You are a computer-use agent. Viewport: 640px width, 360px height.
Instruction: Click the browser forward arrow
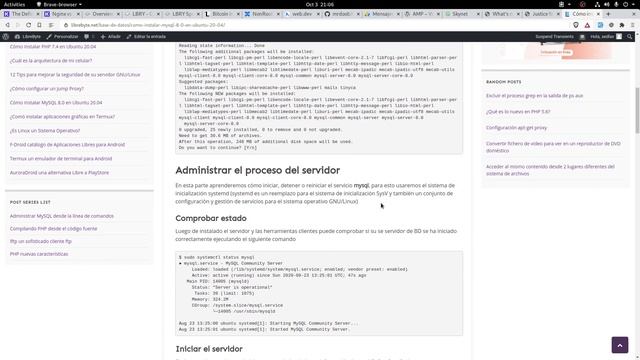pos(18,25)
